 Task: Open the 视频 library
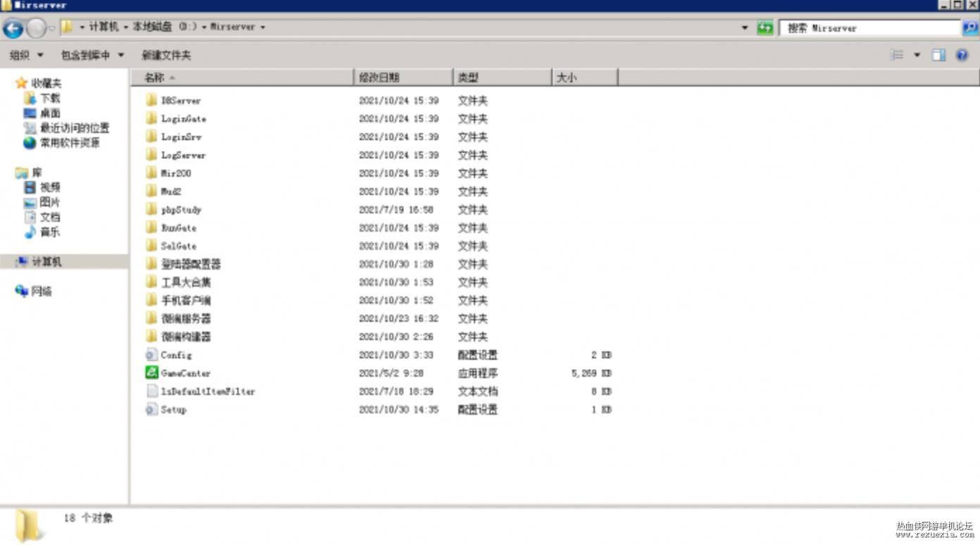(49, 187)
